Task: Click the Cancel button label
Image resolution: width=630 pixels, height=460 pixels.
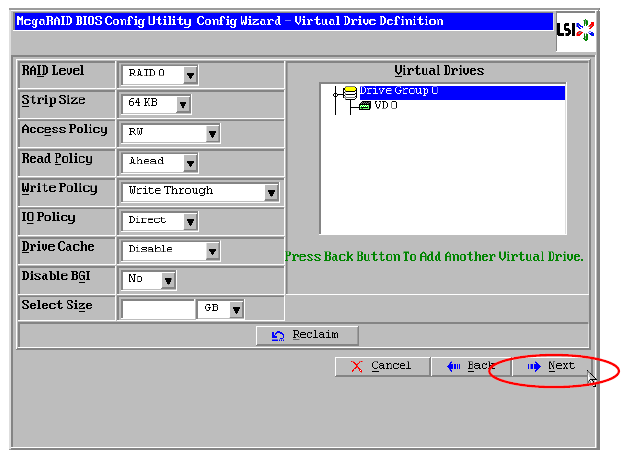Action: tap(391, 366)
